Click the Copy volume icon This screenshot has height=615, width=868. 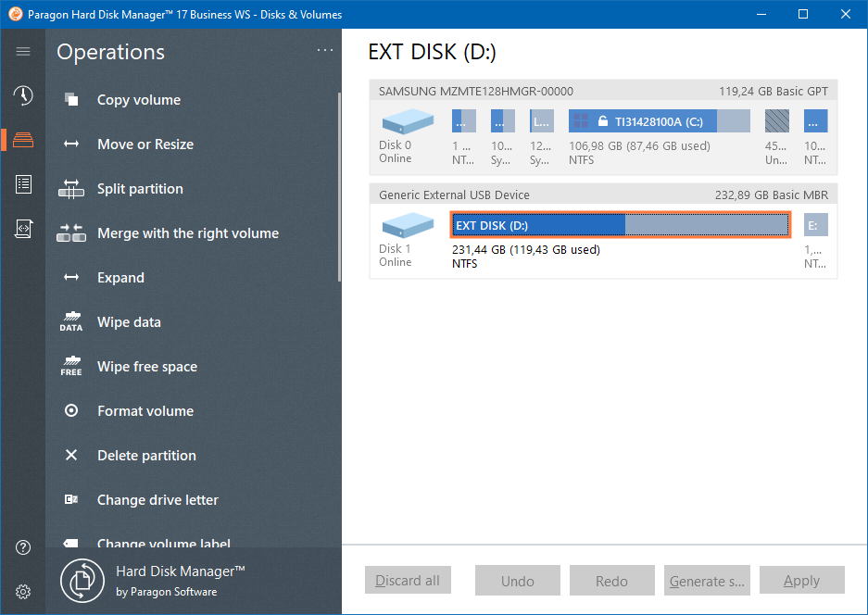(x=71, y=100)
